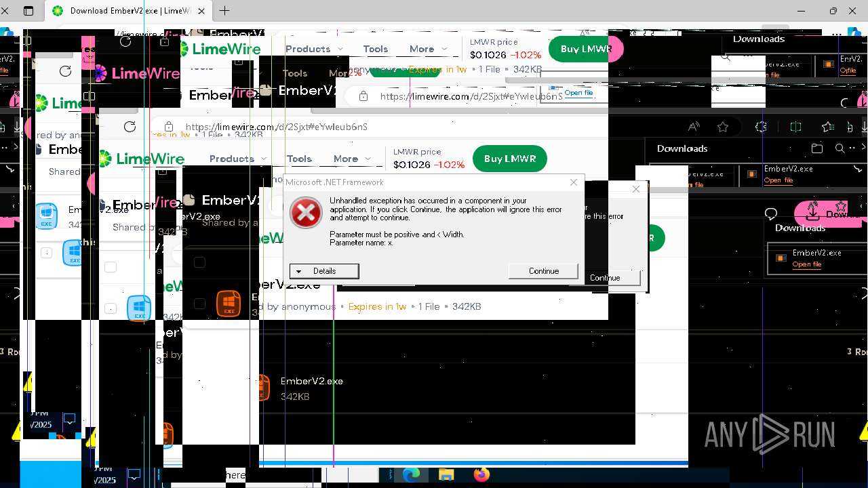Image resolution: width=868 pixels, height=488 pixels.
Task: Click the chat bubble icon left of the pink Download button
Action: click(771, 214)
